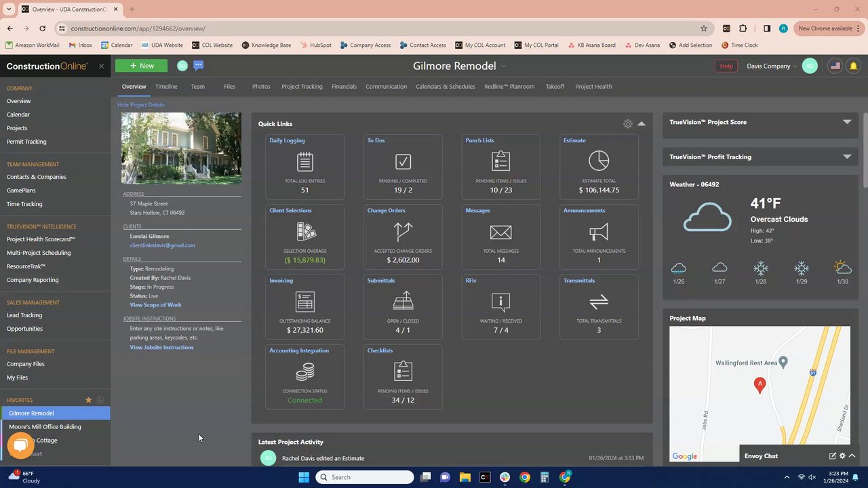Image resolution: width=868 pixels, height=488 pixels.
Task: Open the RFIs info bubble icon
Action: [x=500, y=302]
